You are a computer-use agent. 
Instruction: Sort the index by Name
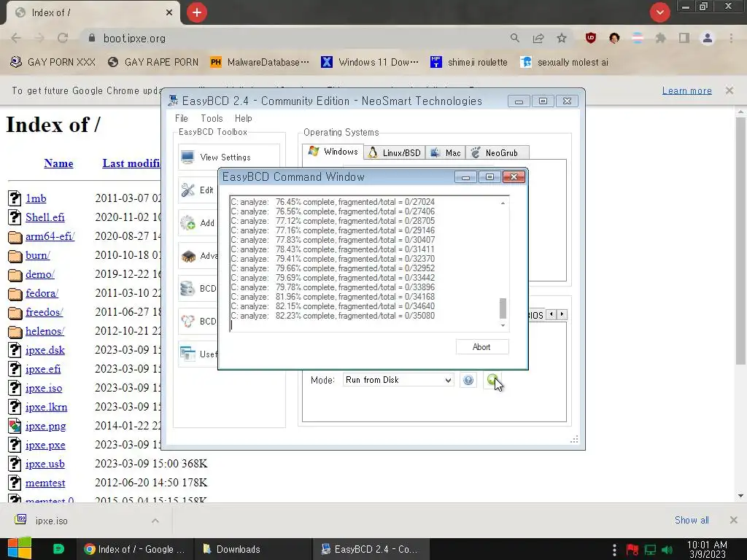pyautogui.click(x=58, y=163)
